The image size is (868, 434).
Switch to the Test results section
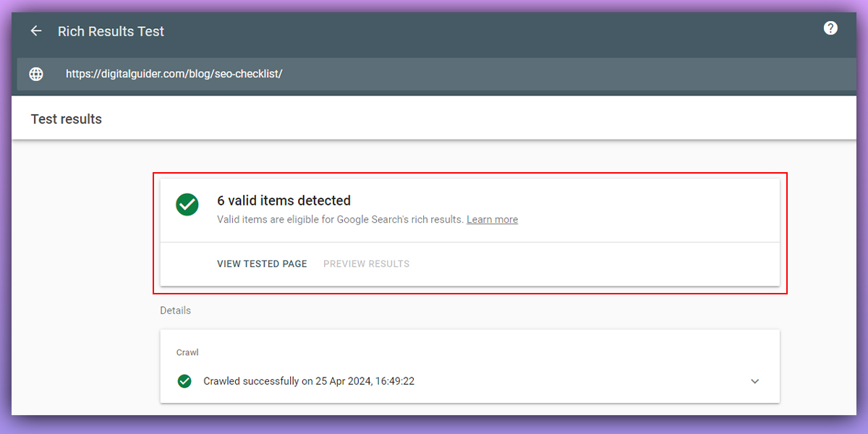[x=66, y=118]
